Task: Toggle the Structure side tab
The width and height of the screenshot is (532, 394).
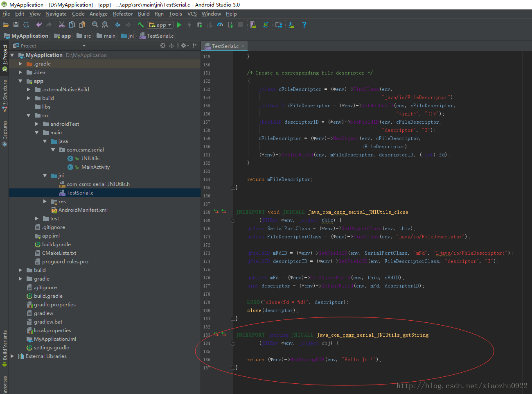Action: (5, 96)
